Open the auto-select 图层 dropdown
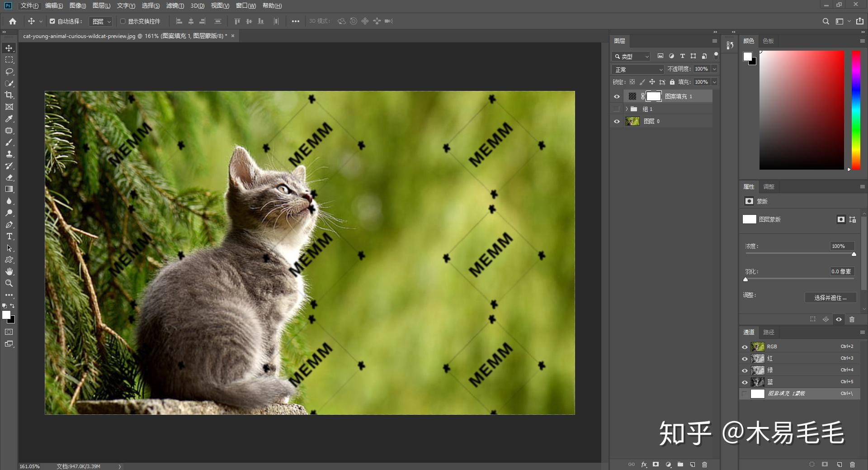 tap(101, 21)
